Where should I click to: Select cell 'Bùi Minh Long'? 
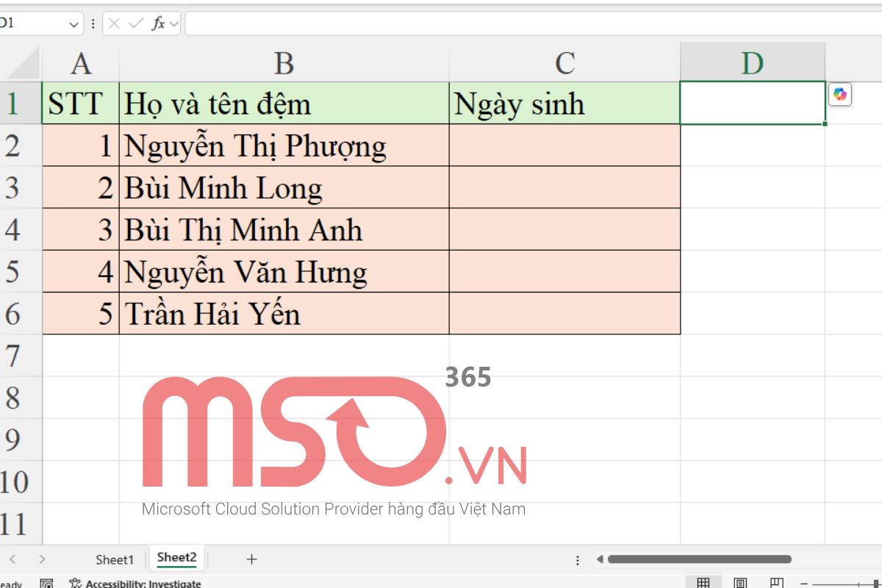[x=284, y=187]
